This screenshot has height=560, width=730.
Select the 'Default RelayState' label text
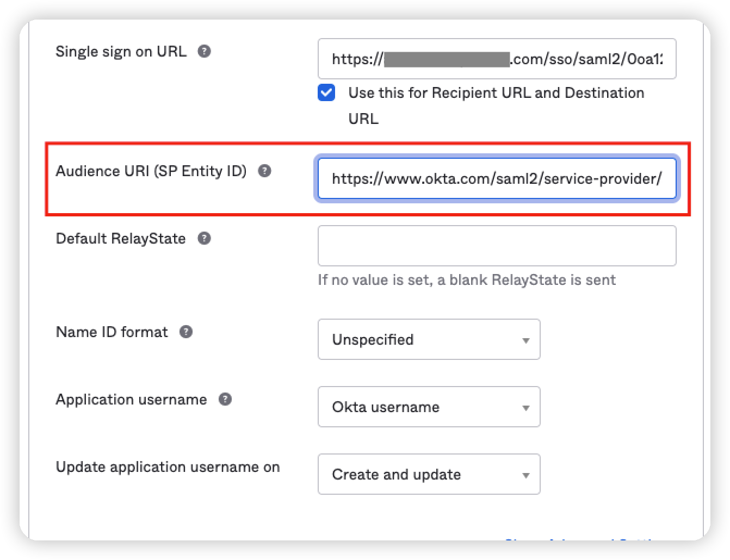121,239
